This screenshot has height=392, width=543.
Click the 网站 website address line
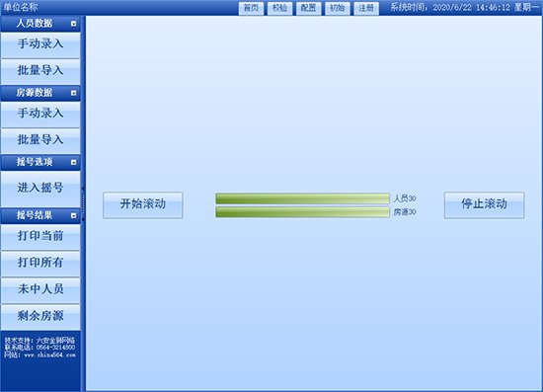(x=39, y=354)
